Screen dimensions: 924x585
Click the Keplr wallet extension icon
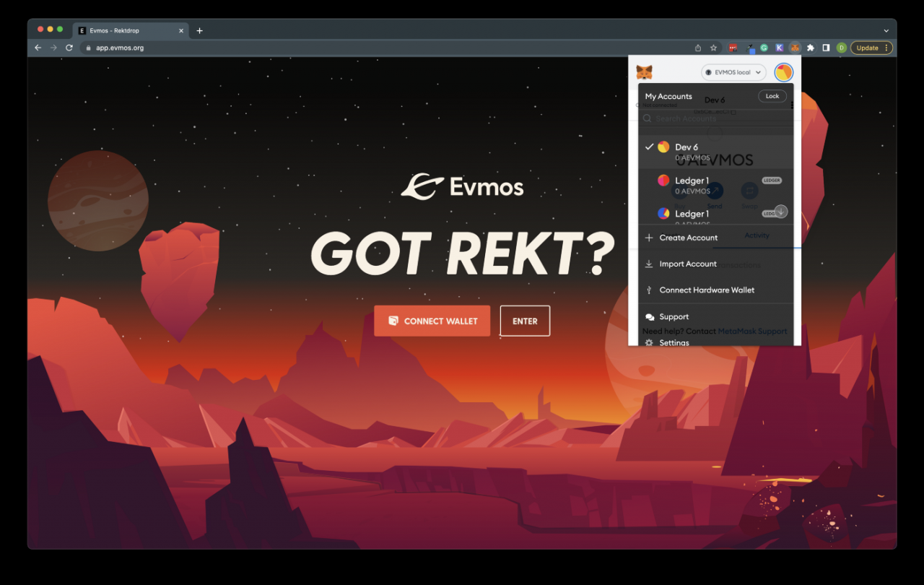[x=780, y=48]
